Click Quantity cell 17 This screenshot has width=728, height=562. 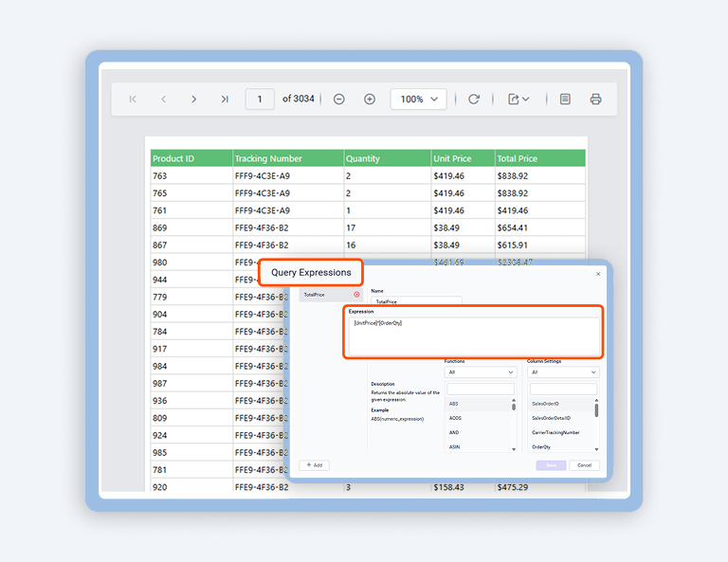387,227
